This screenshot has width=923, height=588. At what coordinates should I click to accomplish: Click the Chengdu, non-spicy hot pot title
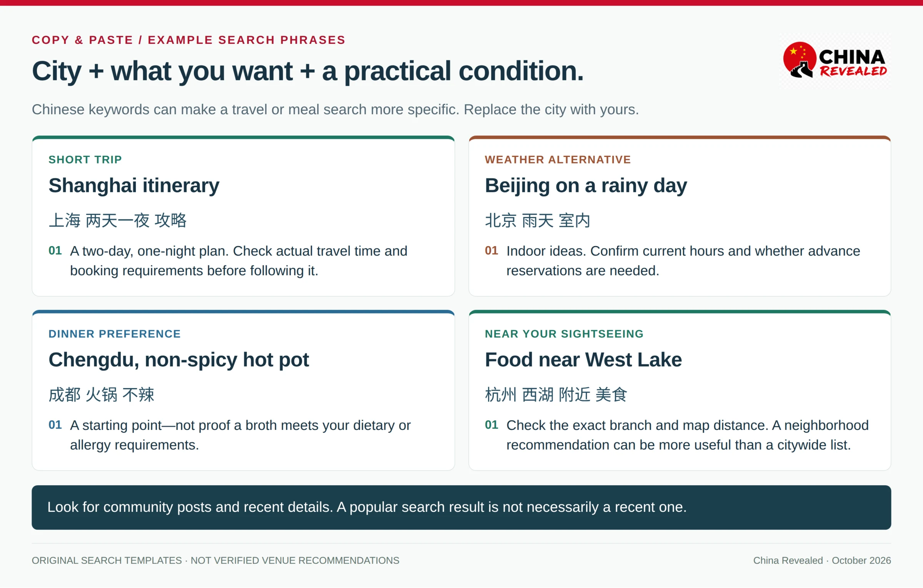(x=178, y=360)
